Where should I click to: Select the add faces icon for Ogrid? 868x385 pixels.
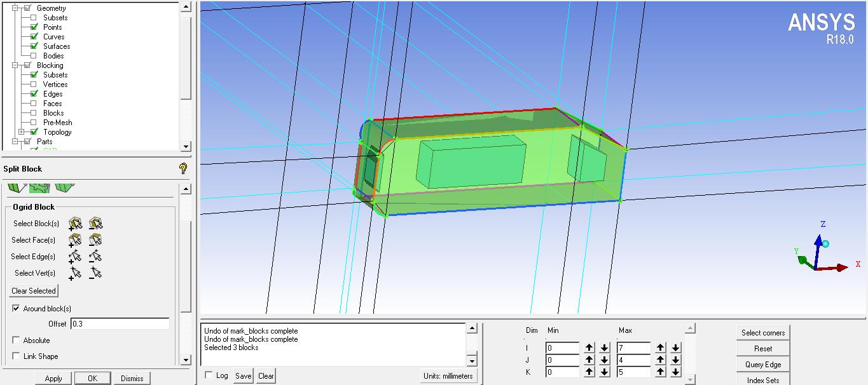(74, 240)
